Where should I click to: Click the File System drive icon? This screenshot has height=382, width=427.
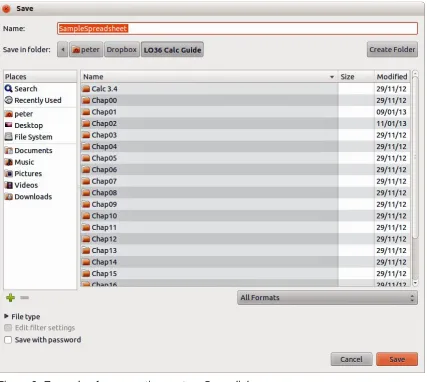pos(9,137)
